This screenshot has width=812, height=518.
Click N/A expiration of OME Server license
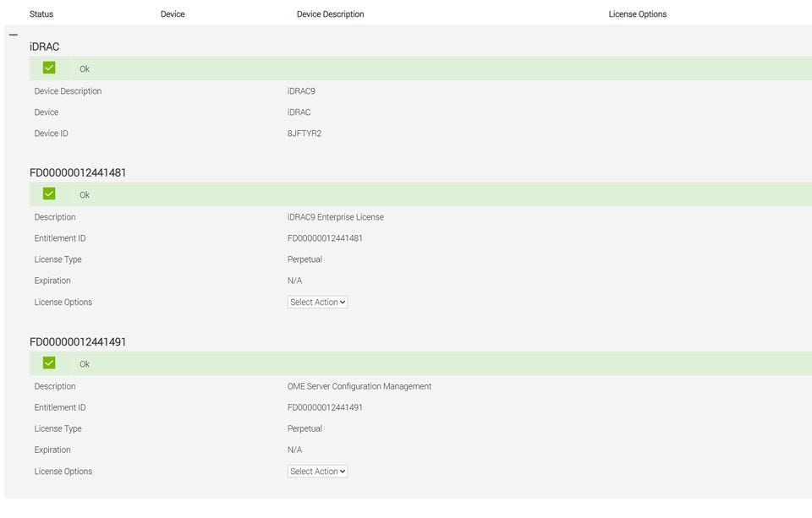click(294, 450)
